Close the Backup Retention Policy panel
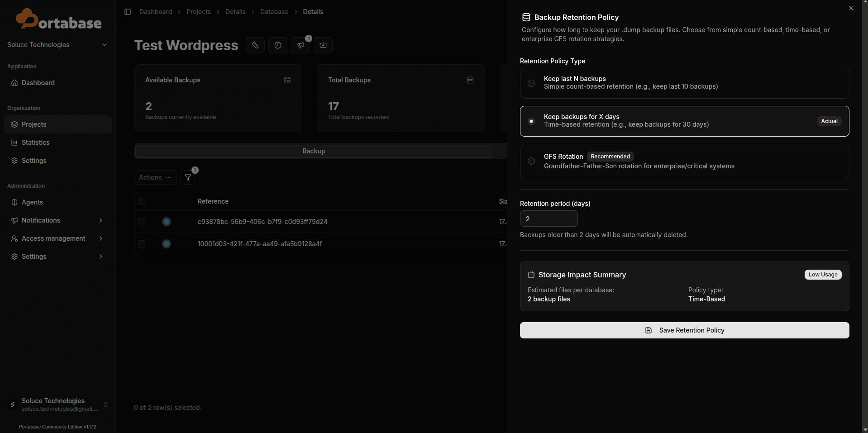The height and width of the screenshot is (433, 868). [x=851, y=8]
